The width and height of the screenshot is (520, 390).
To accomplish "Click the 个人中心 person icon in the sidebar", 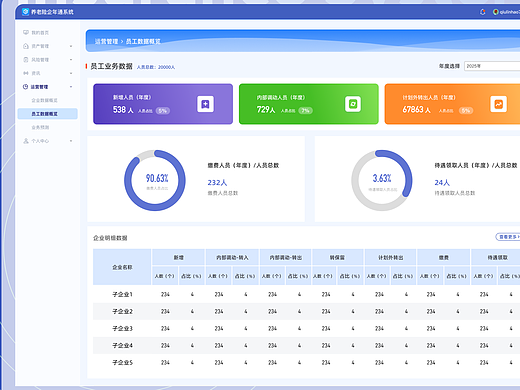I will 26,141.
